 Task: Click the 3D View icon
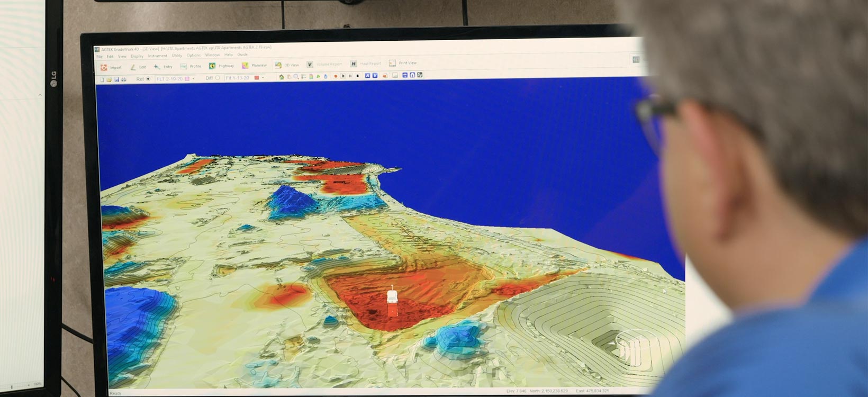[x=278, y=65]
